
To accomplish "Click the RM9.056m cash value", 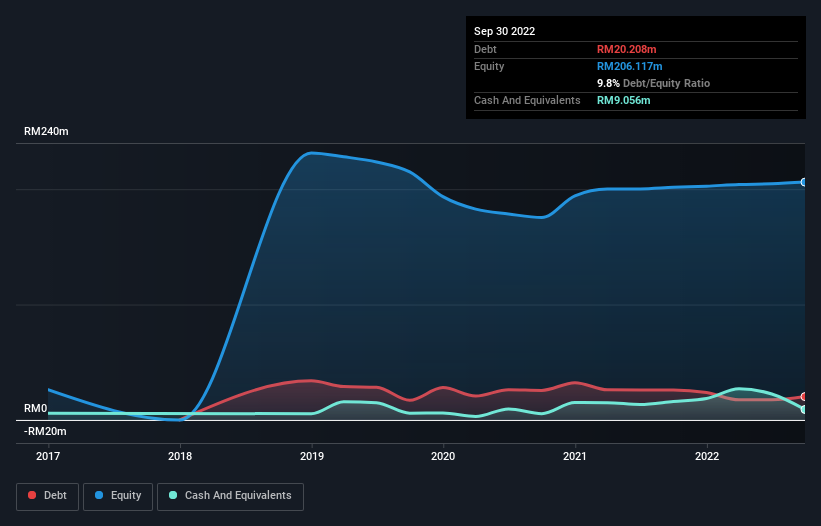I will [x=624, y=100].
